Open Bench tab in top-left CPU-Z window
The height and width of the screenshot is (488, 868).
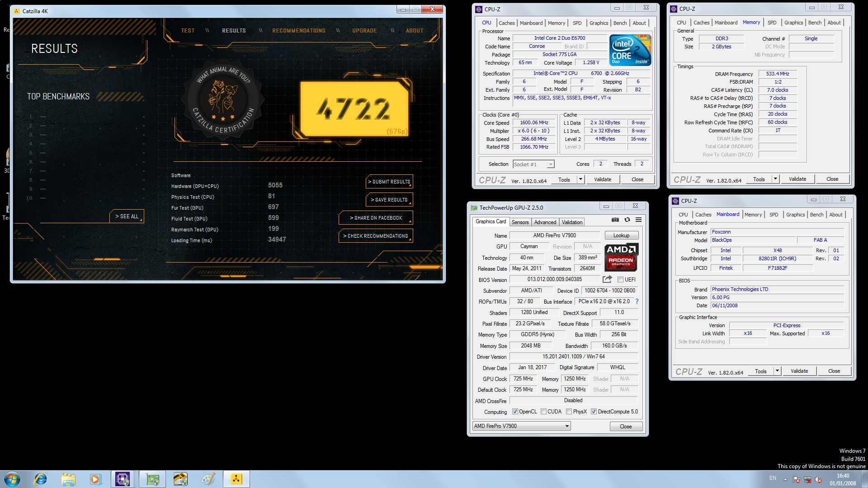(x=620, y=23)
